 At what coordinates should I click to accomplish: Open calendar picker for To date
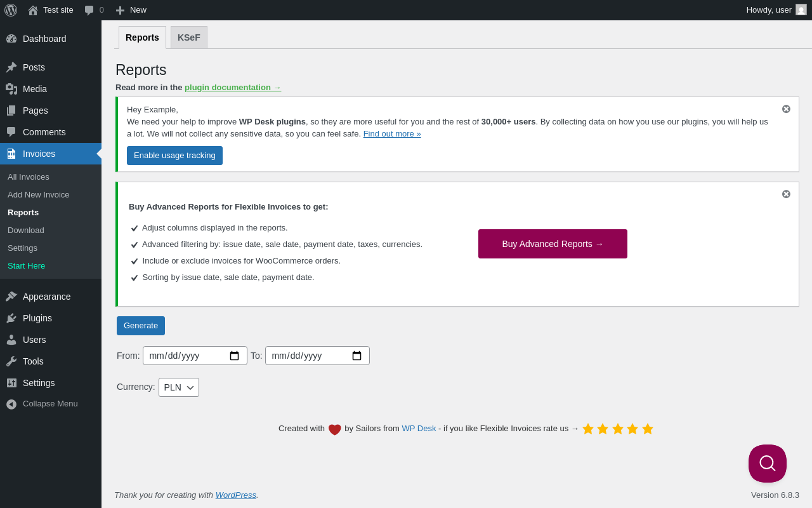point(357,356)
